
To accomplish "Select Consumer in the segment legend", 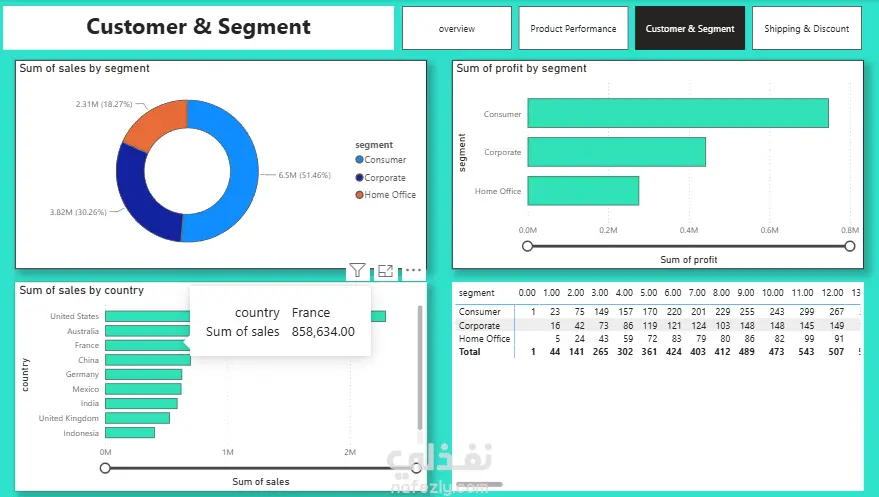I will click(381, 160).
